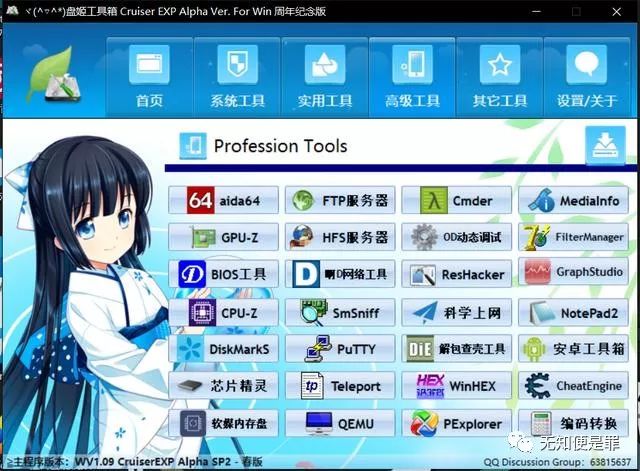The height and width of the screenshot is (471, 640).
Task: Switch to the 系统工具 tab
Action: [237, 77]
